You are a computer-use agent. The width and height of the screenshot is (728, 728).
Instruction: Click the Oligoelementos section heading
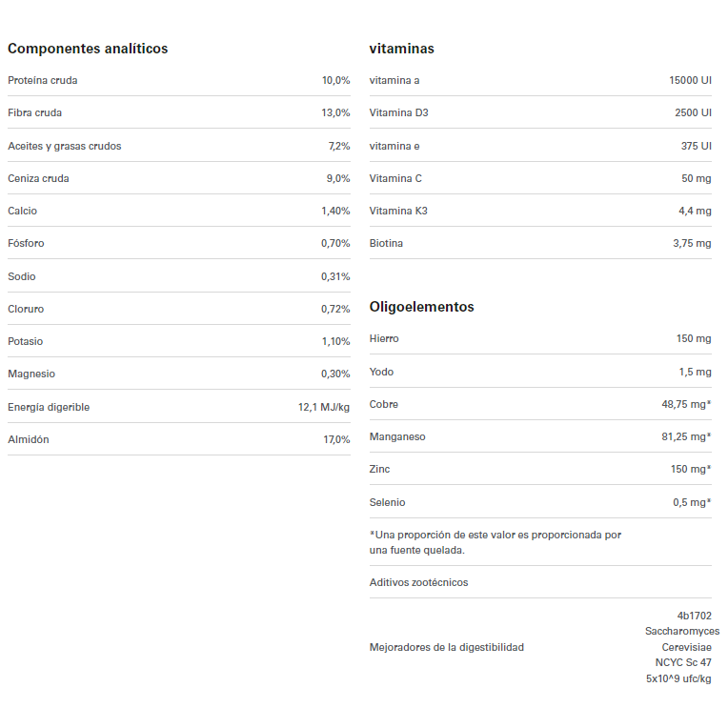click(x=421, y=307)
